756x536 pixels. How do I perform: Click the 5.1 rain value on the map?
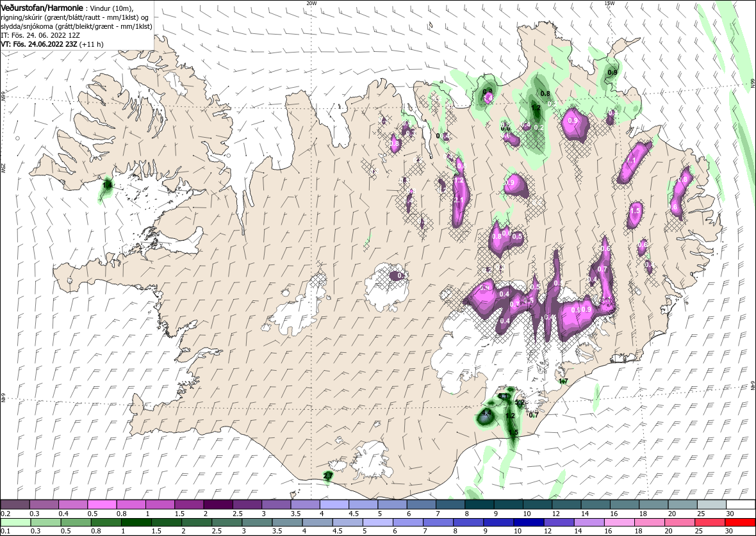coord(503,396)
